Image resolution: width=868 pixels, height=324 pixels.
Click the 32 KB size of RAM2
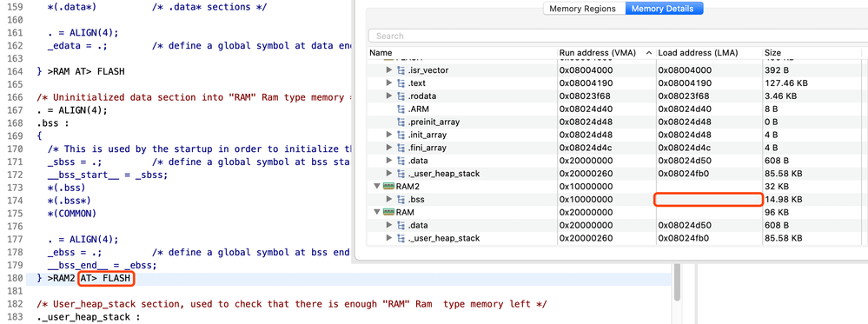(777, 186)
